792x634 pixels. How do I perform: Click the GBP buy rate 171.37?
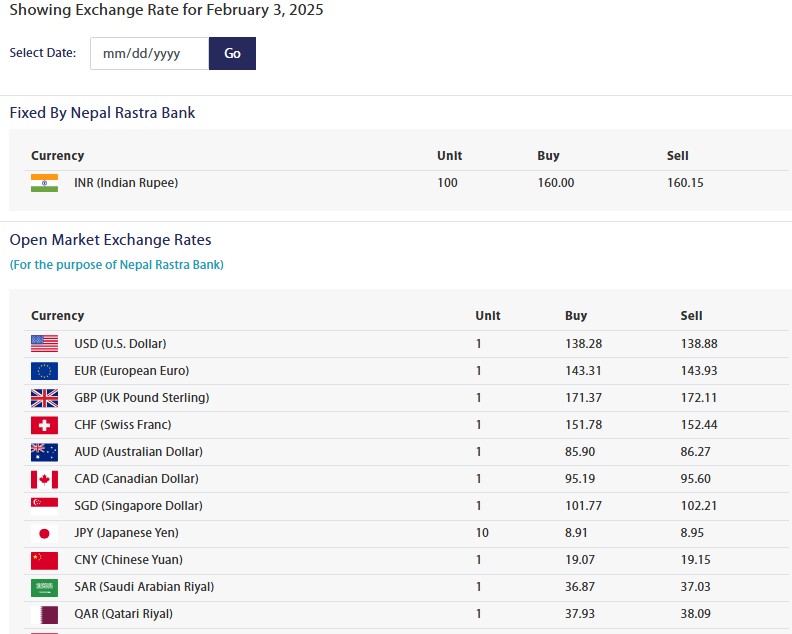(x=584, y=398)
